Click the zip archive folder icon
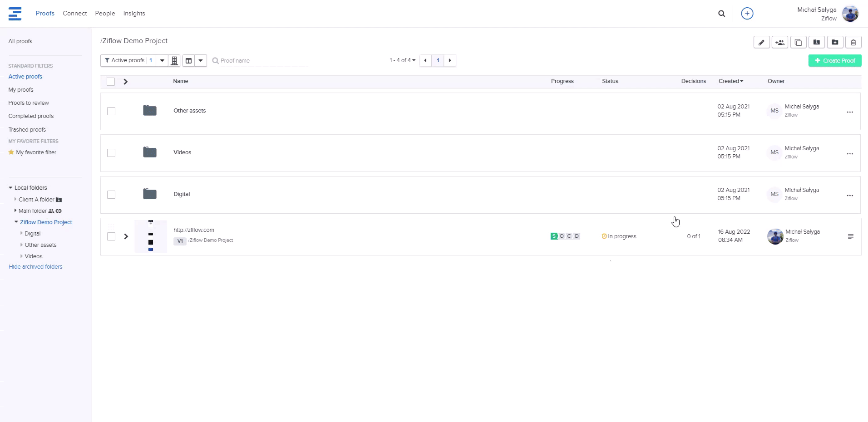Image resolution: width=868 pixels, height=422 pixels. tap(816, 42)
